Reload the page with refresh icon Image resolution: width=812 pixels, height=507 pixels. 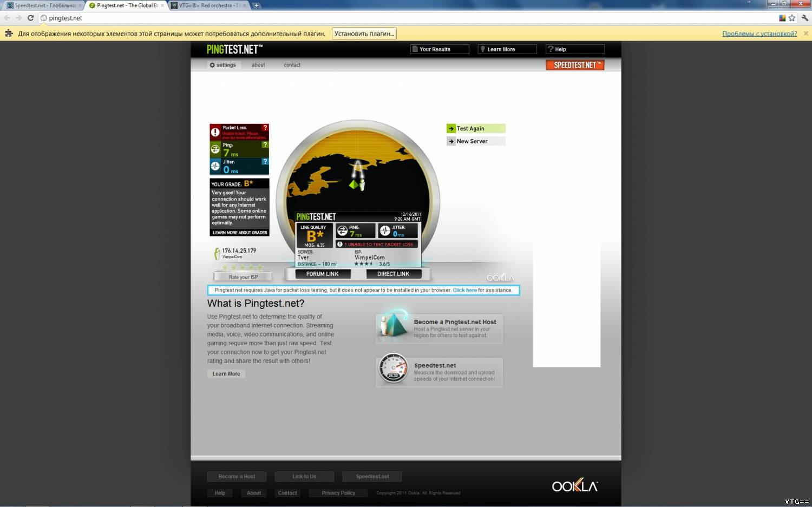pyautogui.click(x=31, y=18)
